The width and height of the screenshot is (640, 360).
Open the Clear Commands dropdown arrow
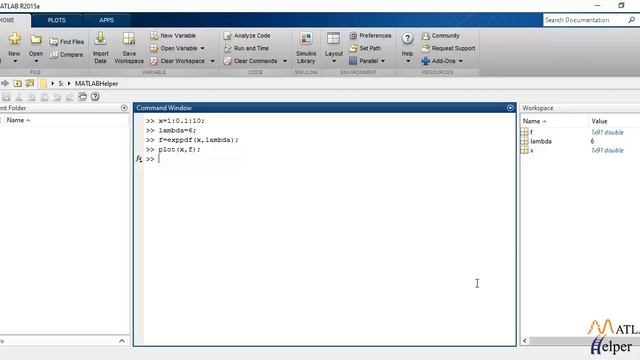pos(284,61)
